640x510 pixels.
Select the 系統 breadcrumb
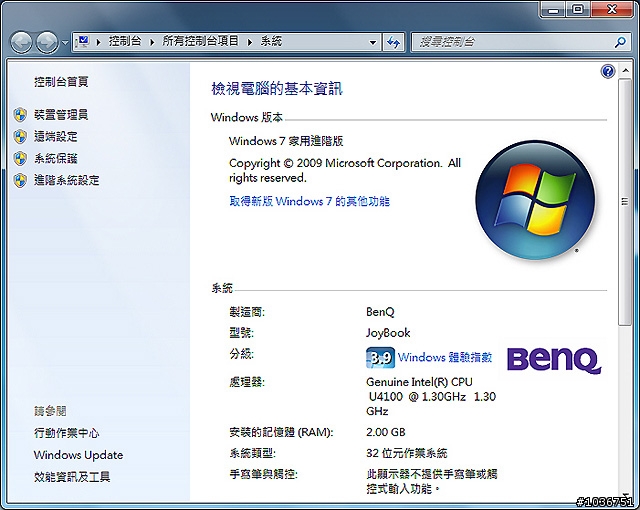point(271,41)
